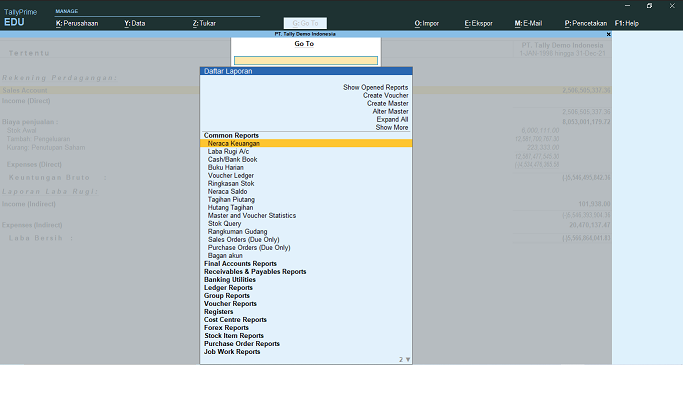This screenshot has width=690, height=414.
Task: Open the Y: Data menu
Action: tap(134, 22)
